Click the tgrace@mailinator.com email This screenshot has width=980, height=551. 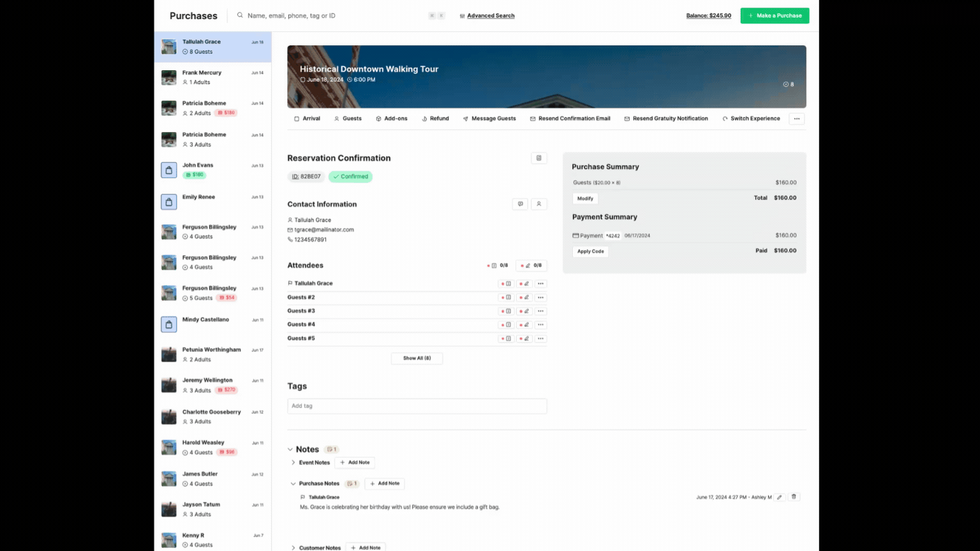tap(324, 230)
